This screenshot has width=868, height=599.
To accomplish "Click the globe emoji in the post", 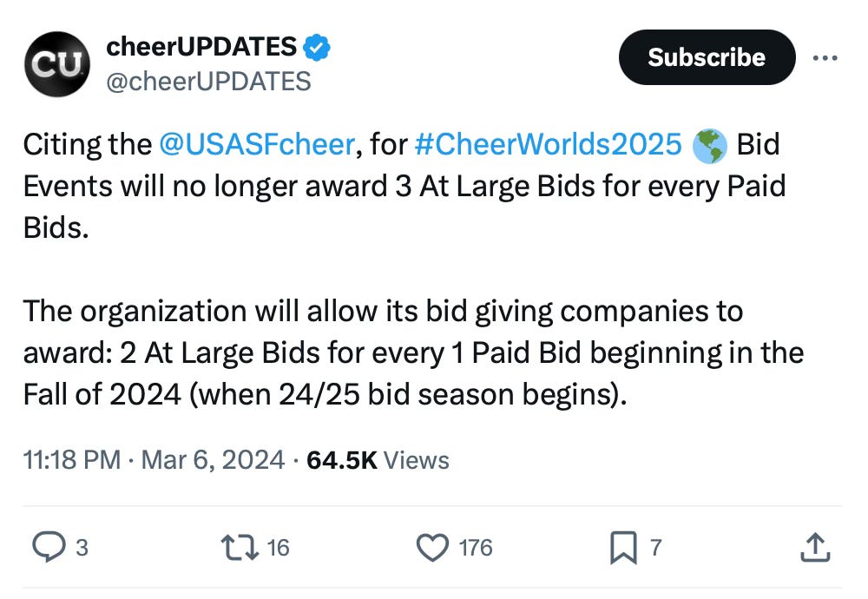I will pyautogui.click(x=709, y=146).
